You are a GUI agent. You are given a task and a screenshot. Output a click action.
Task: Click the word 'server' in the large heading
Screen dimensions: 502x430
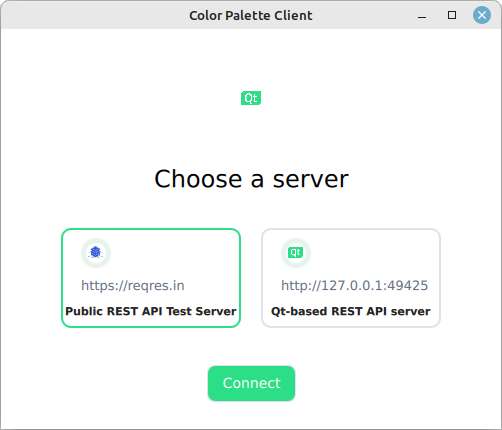pyautogui.click(x=311, y=180)
